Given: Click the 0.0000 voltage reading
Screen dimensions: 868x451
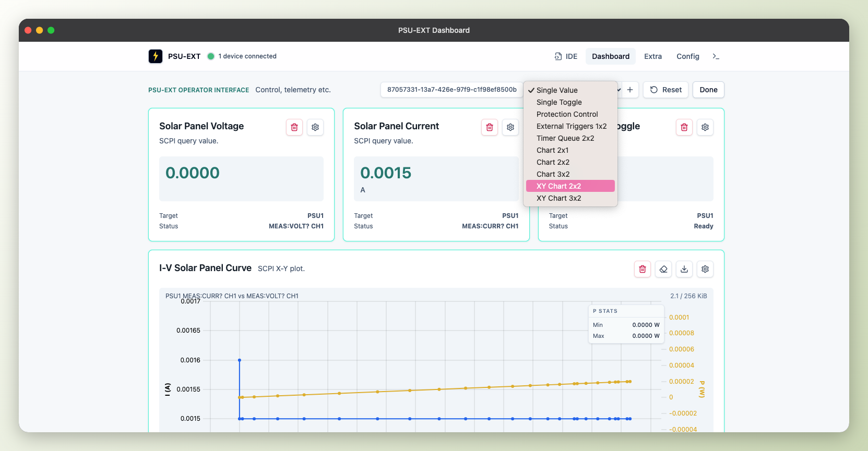Looking at the screenshot, I should pyautogui.click(x=193, y=173).
